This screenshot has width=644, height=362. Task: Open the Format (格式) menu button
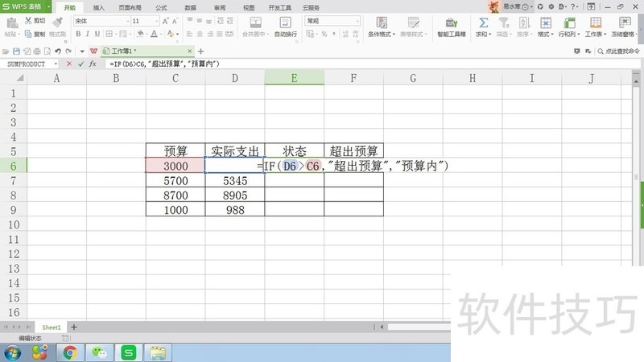pyautogui.click(x=546, y=27)
